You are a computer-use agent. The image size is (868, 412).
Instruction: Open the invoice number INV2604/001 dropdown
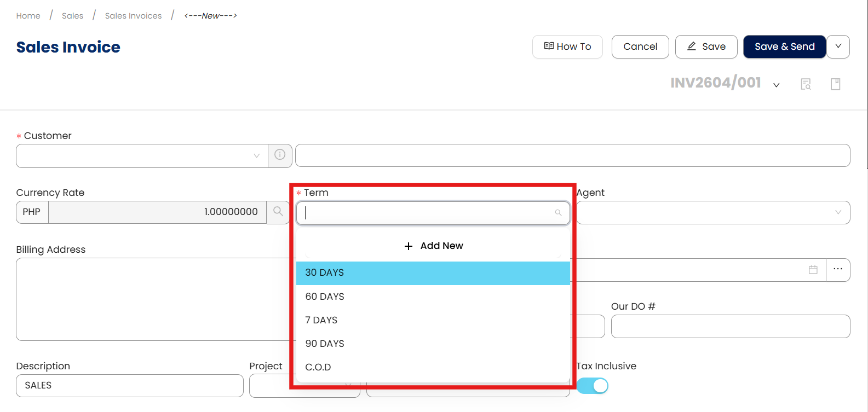[x=776, y=85]
